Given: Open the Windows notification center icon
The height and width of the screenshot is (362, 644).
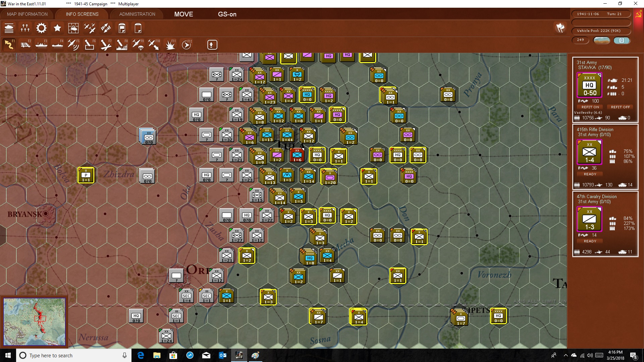Looking at the screenshot, I should pos(633,356).
